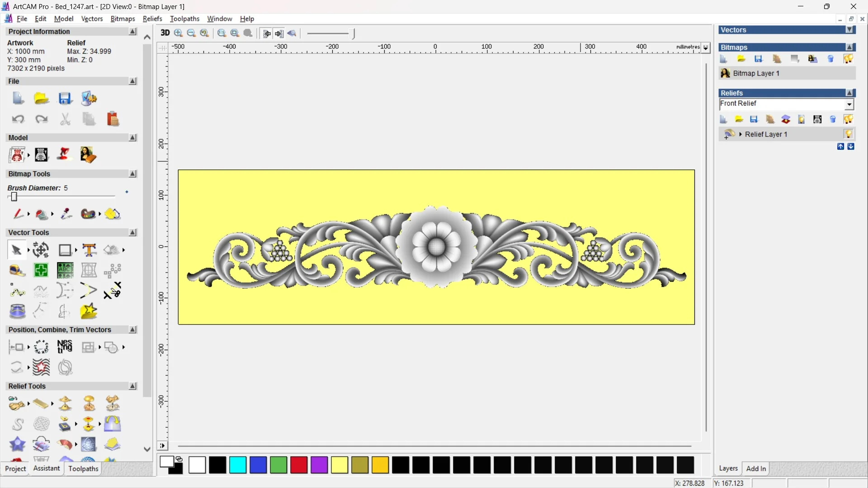868x488 pixels.
Task: Click the Zoom In magnifier icon
Action: 179,33
